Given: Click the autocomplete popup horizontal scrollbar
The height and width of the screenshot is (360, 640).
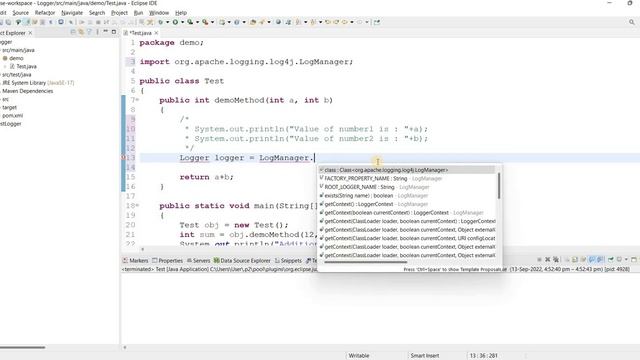Looking at the screenshot, I should pos(365,262).
